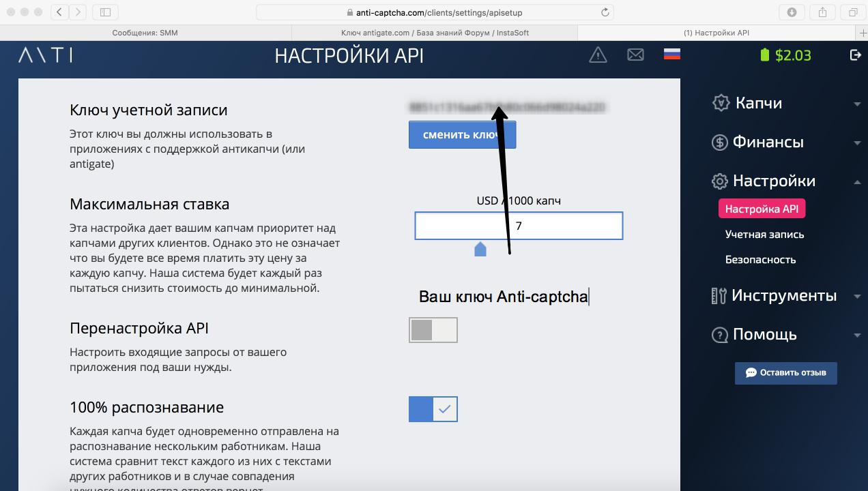The image size is (868, 491).
Task: Click the НАСТРОЙКИ API page title
Action: (349, 55)
